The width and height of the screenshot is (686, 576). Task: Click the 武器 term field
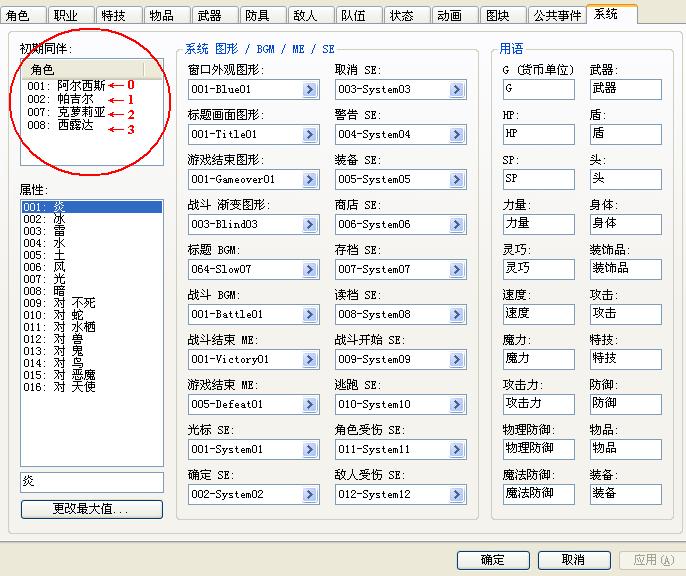pos(626,89)
